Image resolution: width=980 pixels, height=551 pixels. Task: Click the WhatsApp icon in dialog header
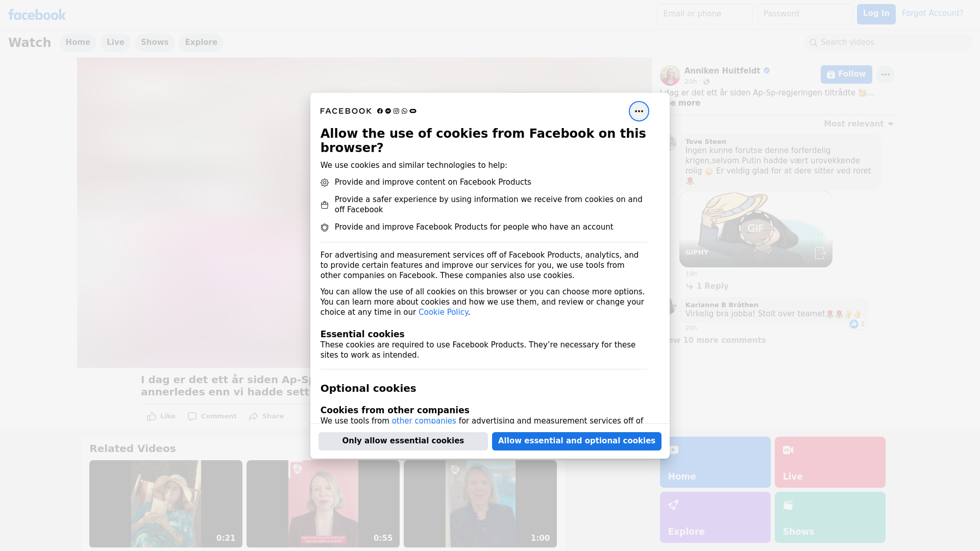click(x=404, y=111)
